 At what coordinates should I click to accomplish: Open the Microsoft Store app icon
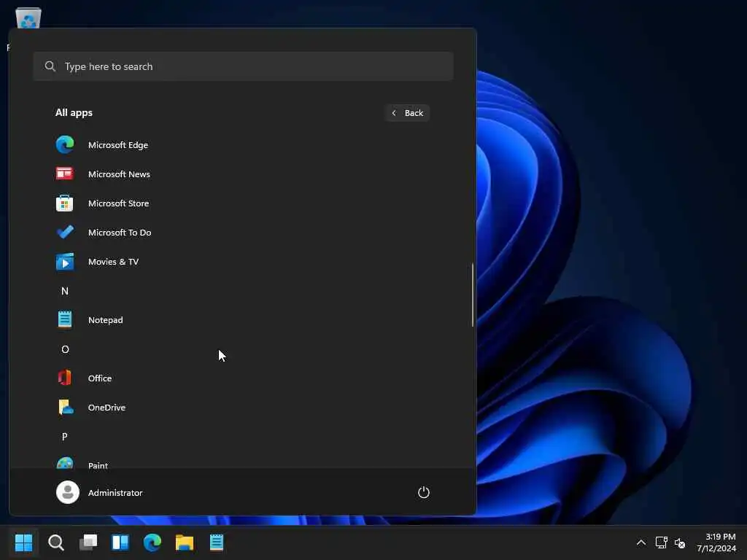pos(65,203)
